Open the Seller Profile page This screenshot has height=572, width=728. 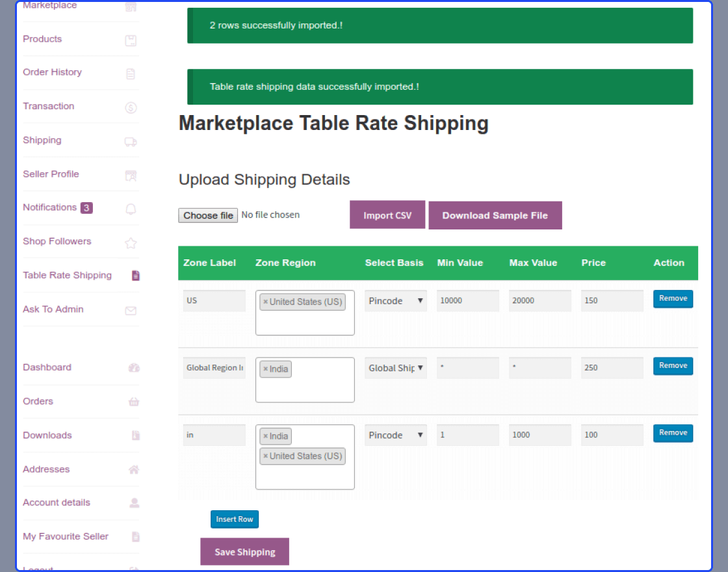(51, 174)
